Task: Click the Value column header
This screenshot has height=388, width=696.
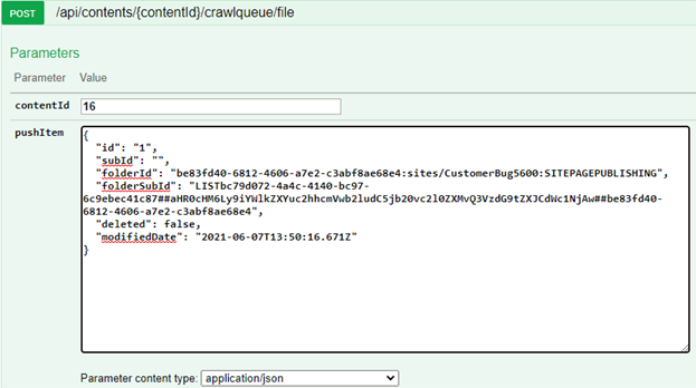Action: 93,78
